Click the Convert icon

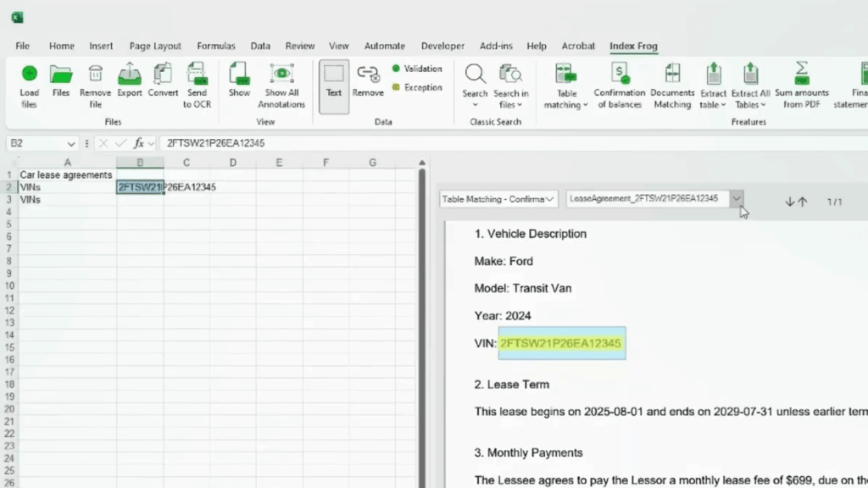163,74
